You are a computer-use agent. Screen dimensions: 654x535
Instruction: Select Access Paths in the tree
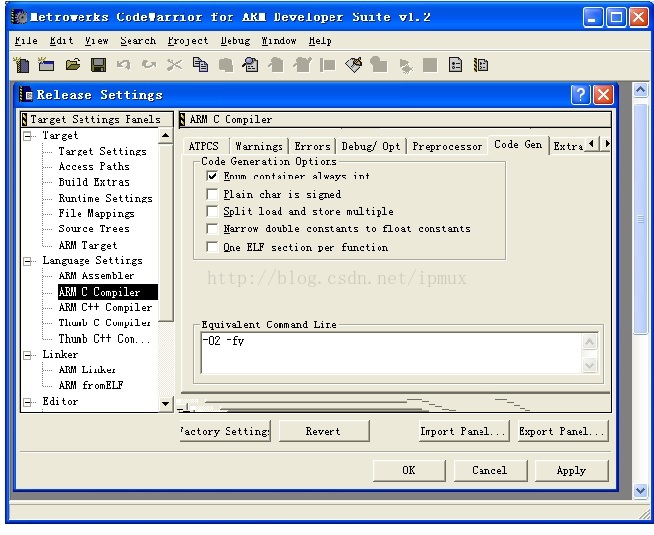(94, 166)
